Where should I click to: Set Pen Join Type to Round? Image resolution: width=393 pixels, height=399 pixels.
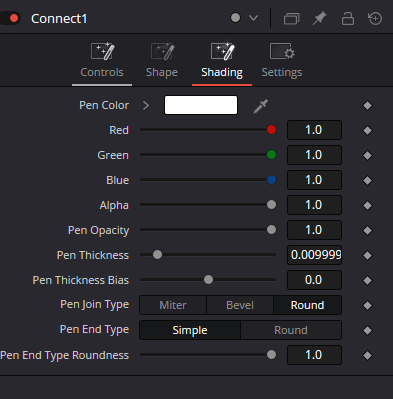307,305
